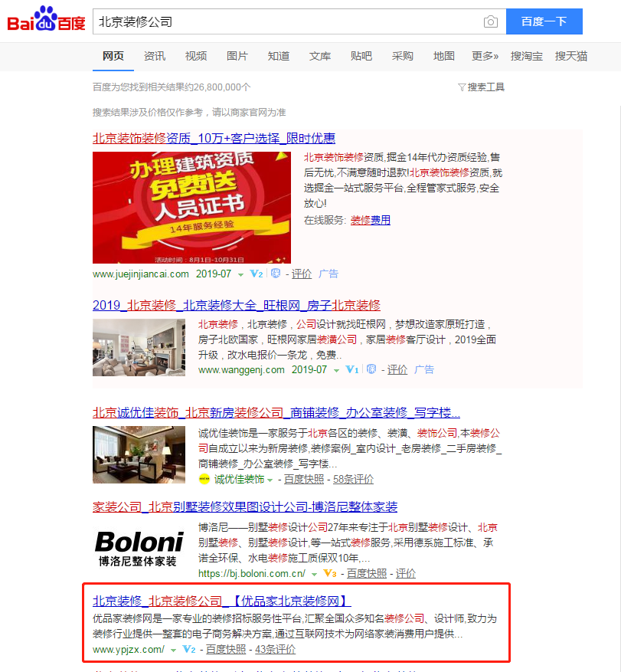Click the https://bj.boloni.com.cn/ URL

[x=252, y=573]
